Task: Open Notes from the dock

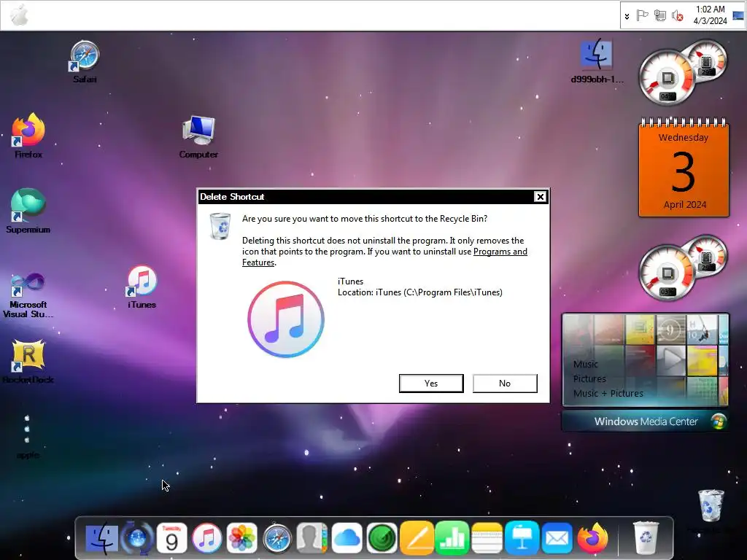Action: point(487,539)
